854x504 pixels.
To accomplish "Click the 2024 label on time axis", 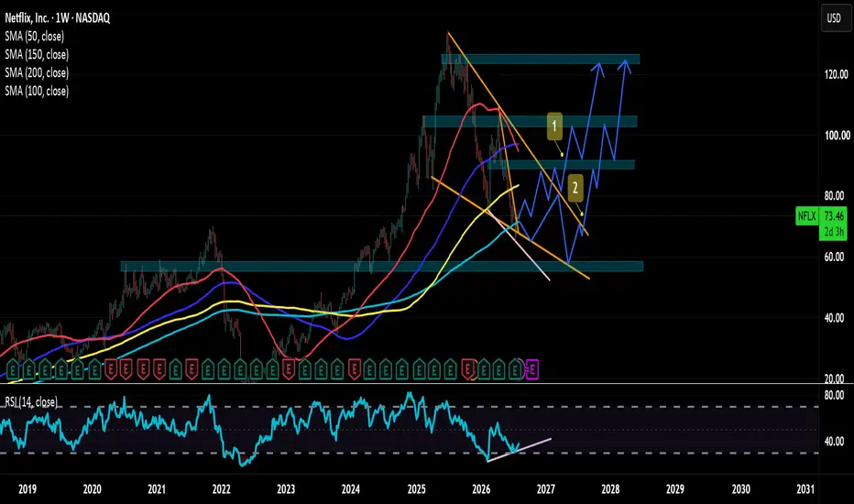I will pyautogui.click(x=351, y=489).
